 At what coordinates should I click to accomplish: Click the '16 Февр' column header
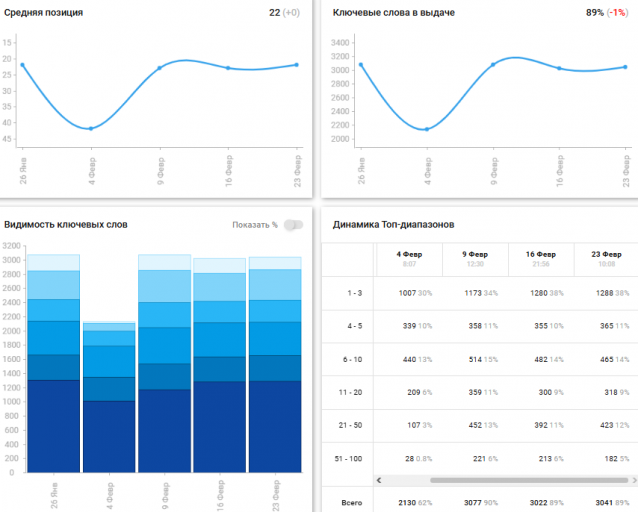pyautogui.click(x=541, y=259)
